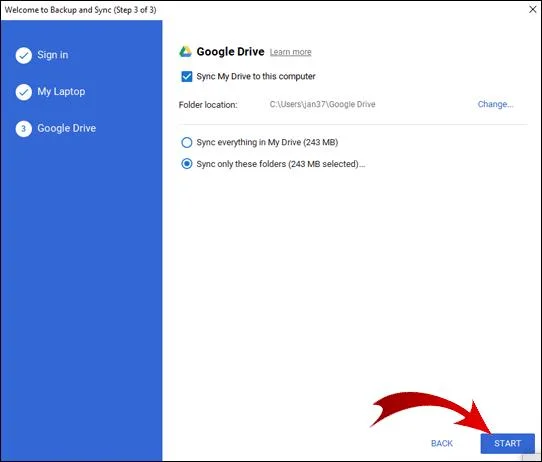
Task: Click the Google Drive triangle logo icon
Action: [185, 52]
